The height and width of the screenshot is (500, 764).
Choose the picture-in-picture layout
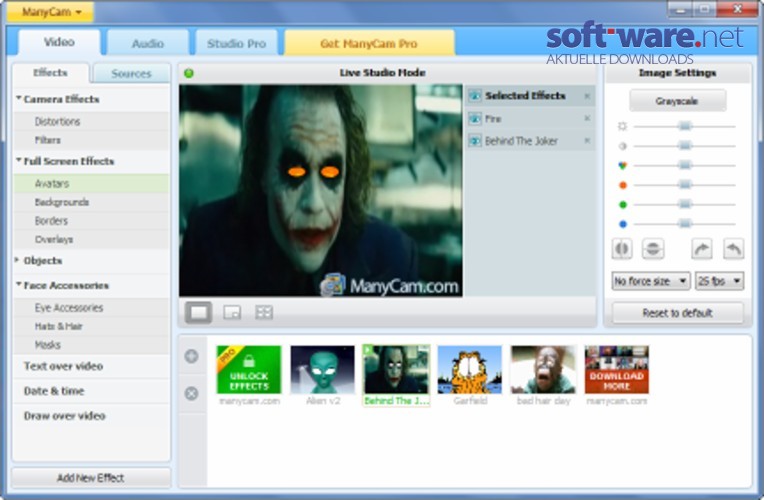(x=232, y=312)
